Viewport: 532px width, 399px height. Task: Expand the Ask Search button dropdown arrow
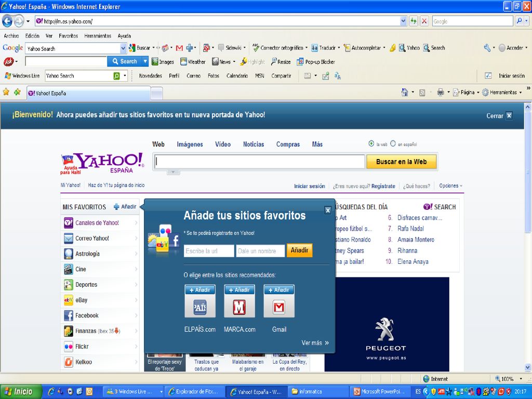[145, 61]
